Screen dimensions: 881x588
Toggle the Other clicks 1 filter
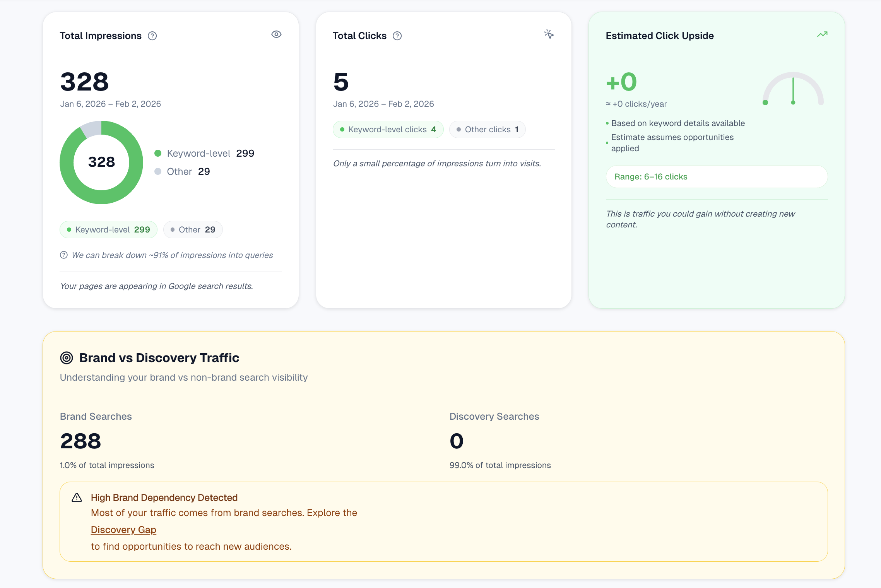487,129
